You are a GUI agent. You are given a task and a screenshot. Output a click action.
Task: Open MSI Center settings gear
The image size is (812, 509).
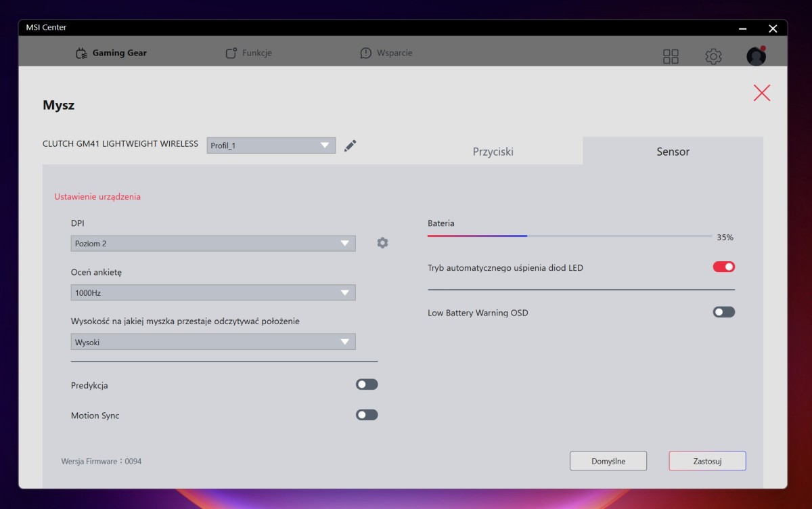pyautogui.click(x=713, y=56)
